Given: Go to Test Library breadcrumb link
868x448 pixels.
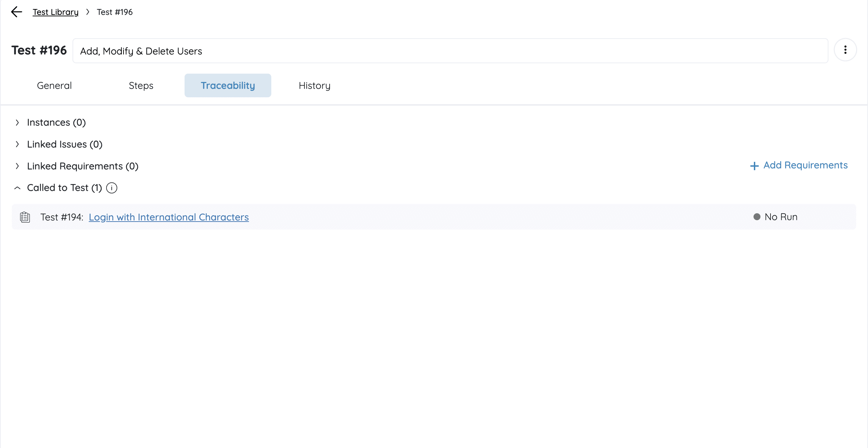Looking at the screenshot, I should (x=56, y=12).
